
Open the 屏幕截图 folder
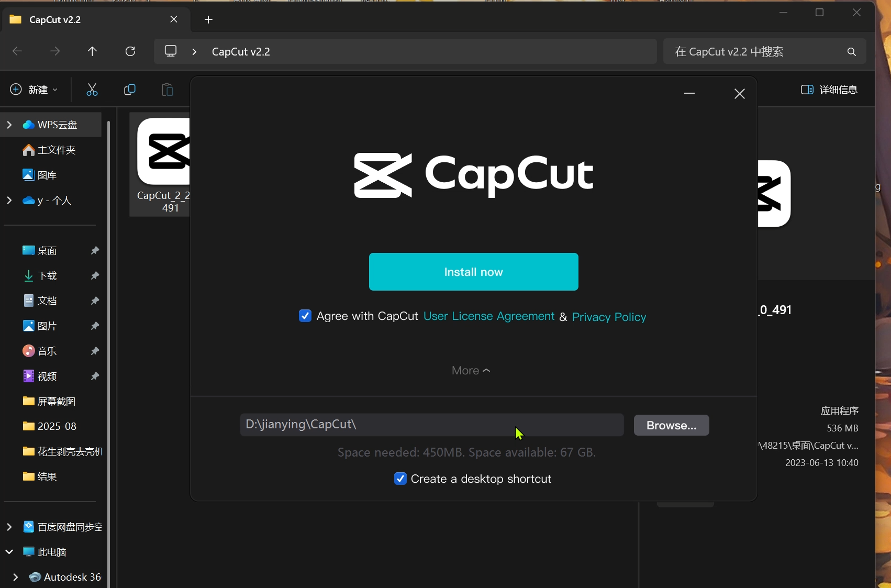click(49, 401)
